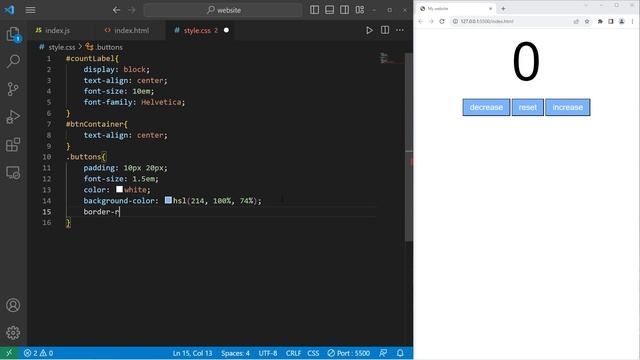Toggle the browser side panel icon

tap(611, 21)
